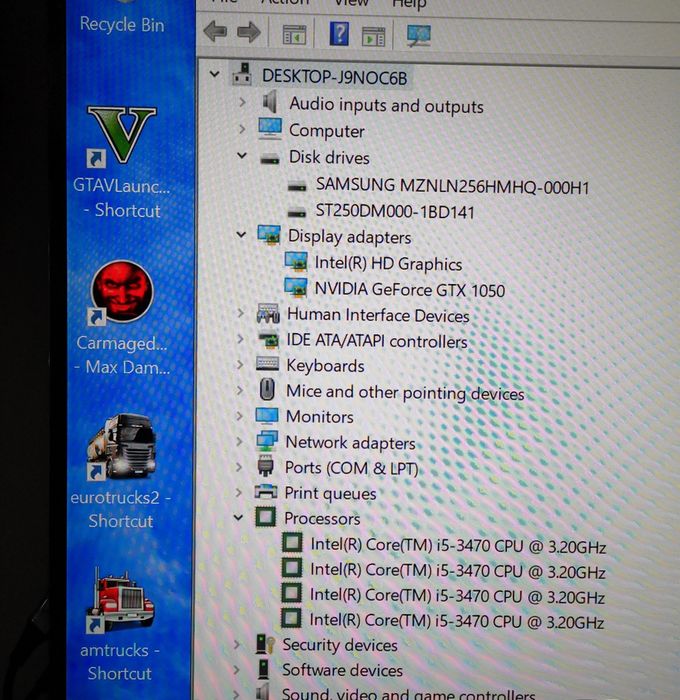Expand the Software devices category

coord(237,669)
